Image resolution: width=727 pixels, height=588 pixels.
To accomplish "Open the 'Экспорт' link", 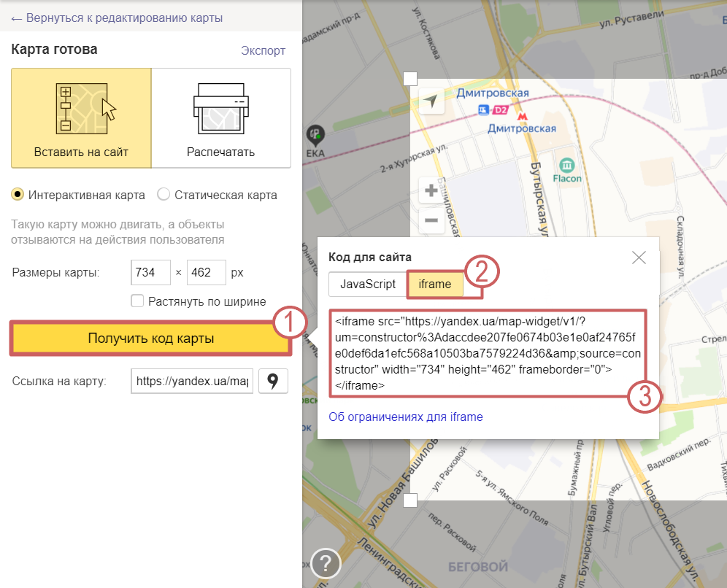I will [x=263, y=51].
